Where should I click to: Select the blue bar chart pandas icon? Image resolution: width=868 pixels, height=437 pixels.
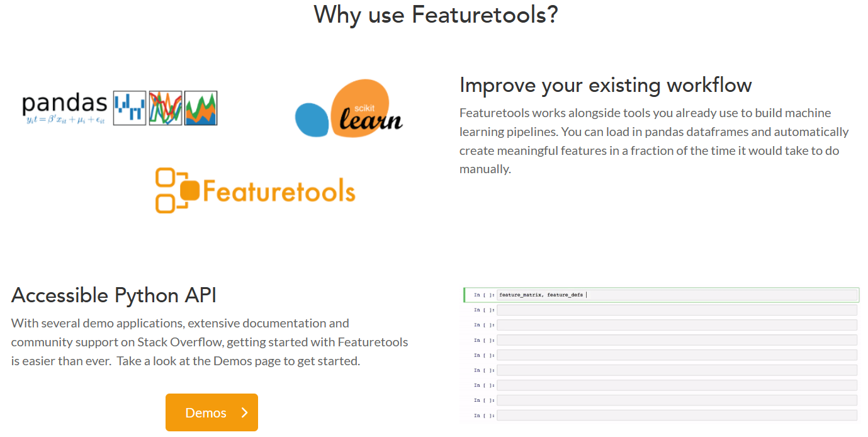130,108
